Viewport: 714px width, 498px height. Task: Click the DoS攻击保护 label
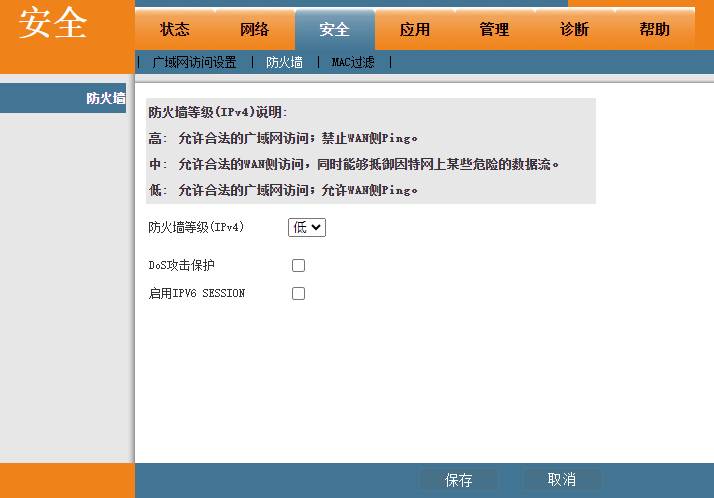tap(182, 265)
